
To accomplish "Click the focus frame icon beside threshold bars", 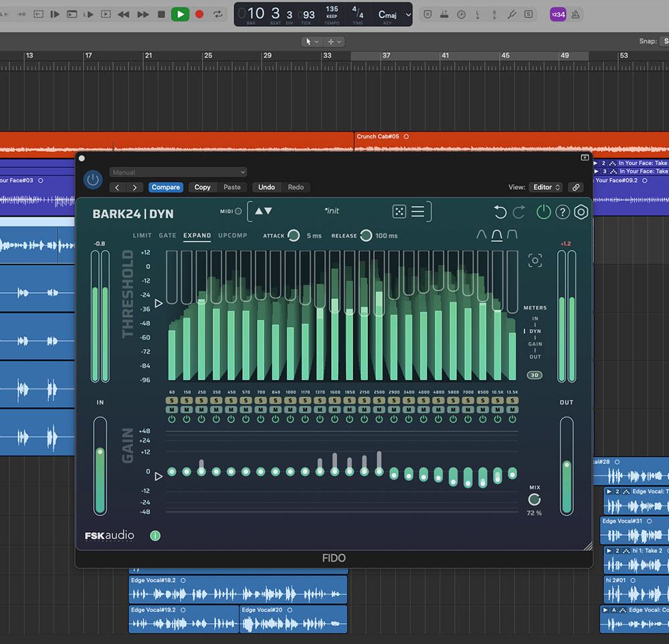I will [535, 261].
